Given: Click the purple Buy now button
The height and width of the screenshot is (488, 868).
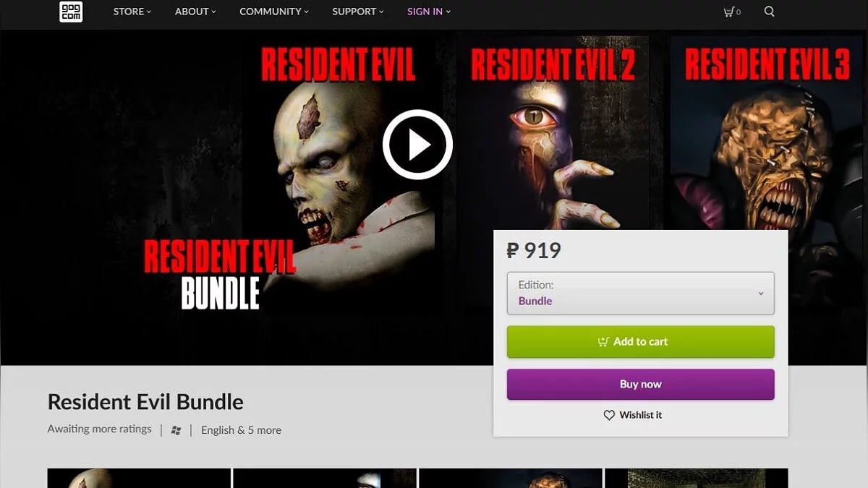Looking at the screenshot, I should tap(640, 385).
